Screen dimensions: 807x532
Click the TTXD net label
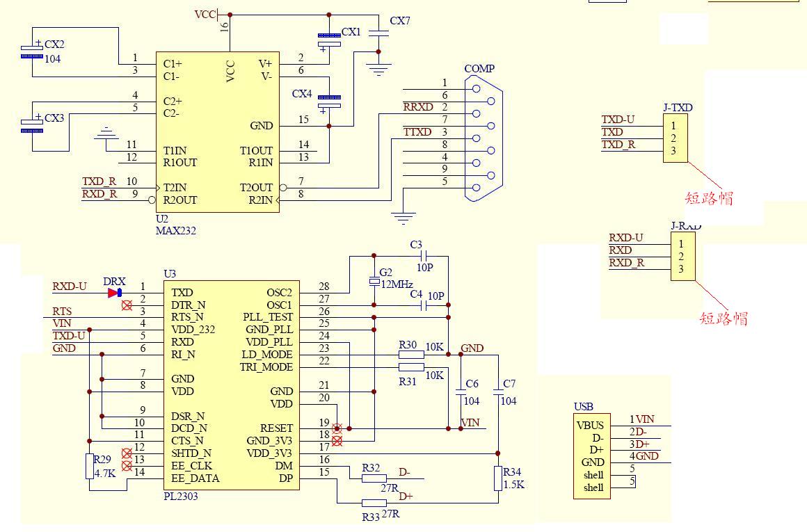[x=417, y=132]
